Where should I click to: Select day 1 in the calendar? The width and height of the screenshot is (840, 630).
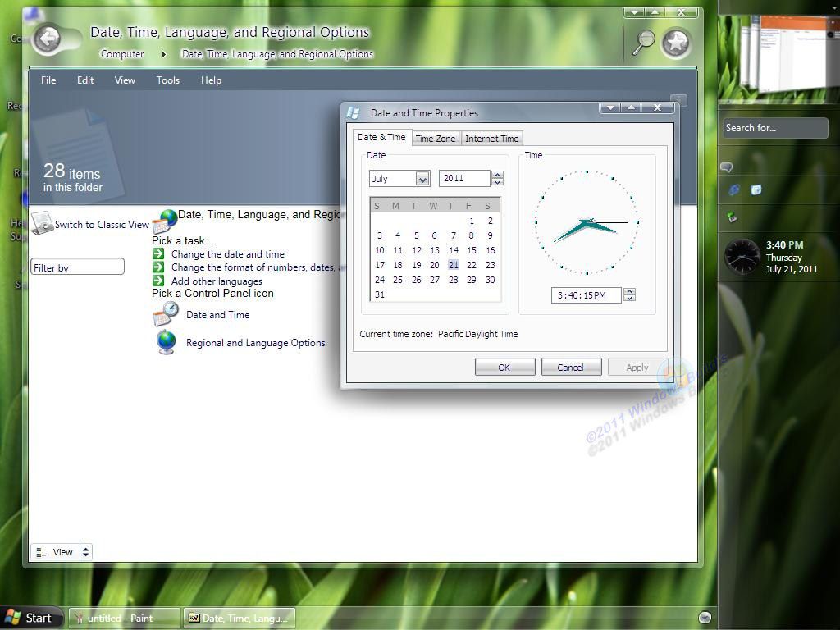point(472,221)
